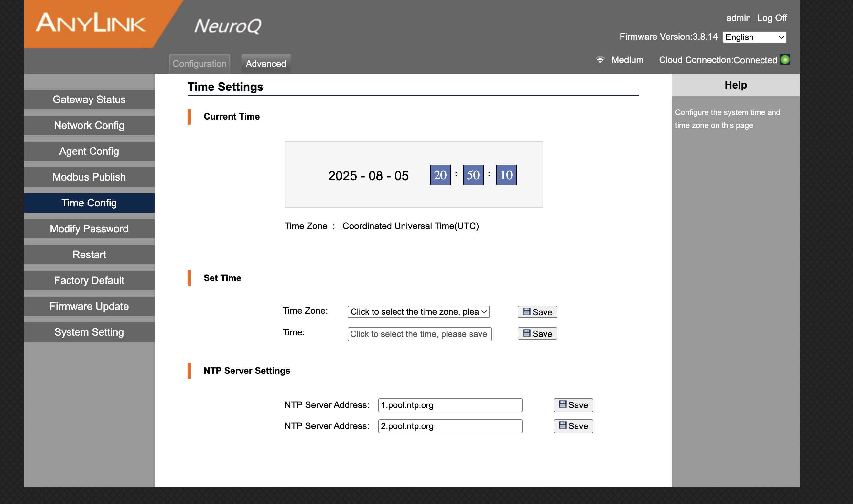Click the AnyLink logo

[91, 23]
